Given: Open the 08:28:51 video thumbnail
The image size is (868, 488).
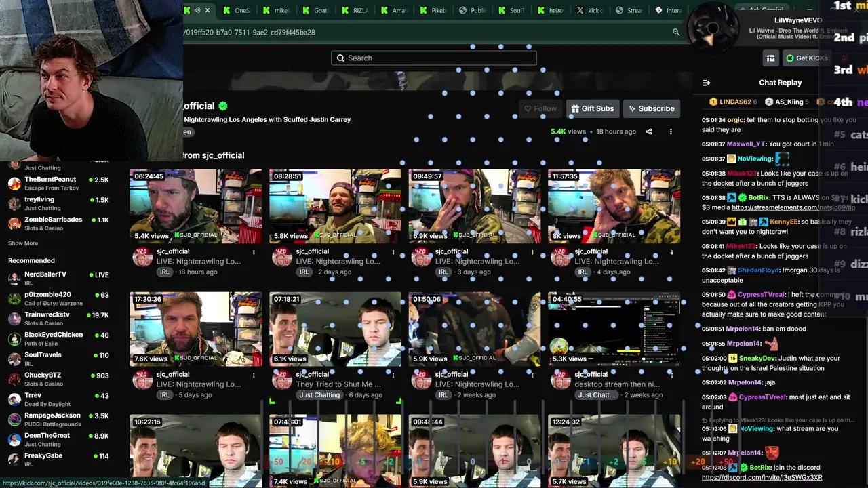Looking at the screenshot, I should click(x=335, y=206).
